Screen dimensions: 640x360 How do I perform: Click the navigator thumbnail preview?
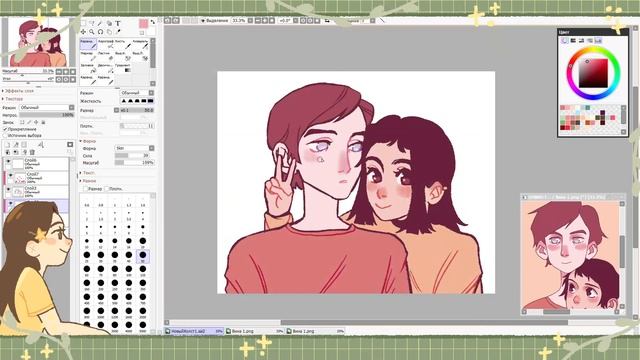point(39,42)
